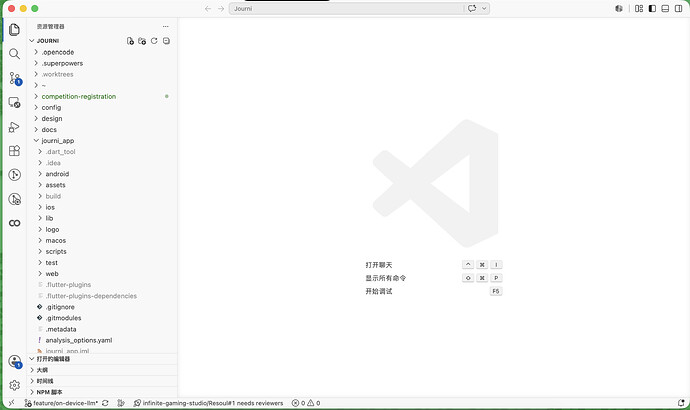Screen dimensions: 690x410
Task: Refresh the explorer file tree
Action: (154, 41)
